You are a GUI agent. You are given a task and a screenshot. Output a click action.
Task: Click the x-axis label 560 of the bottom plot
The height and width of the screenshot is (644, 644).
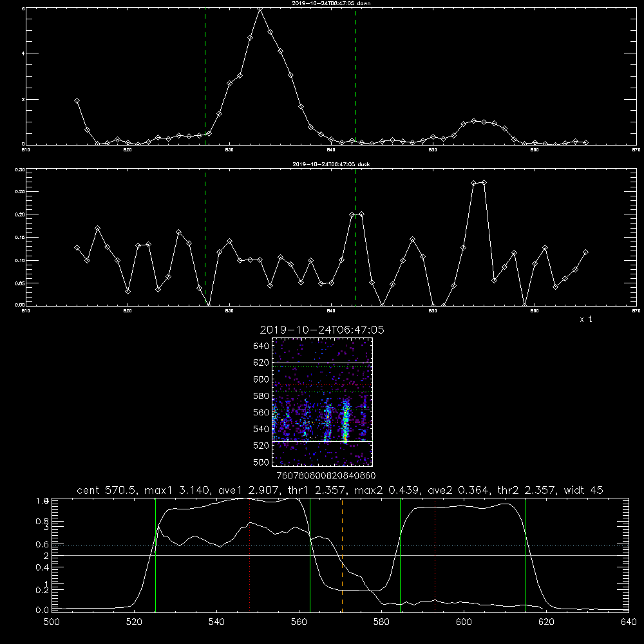click(x=299, y=621)
